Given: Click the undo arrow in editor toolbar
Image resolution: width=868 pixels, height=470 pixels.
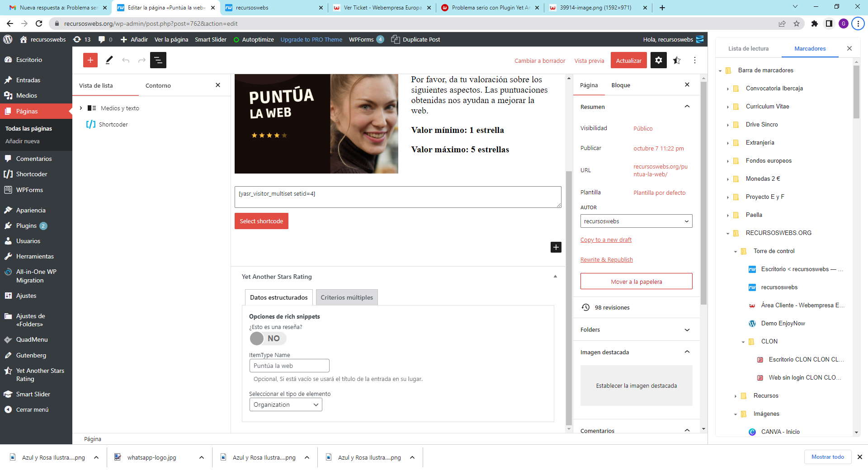Looking at the screenshot, I should (126, 60).
